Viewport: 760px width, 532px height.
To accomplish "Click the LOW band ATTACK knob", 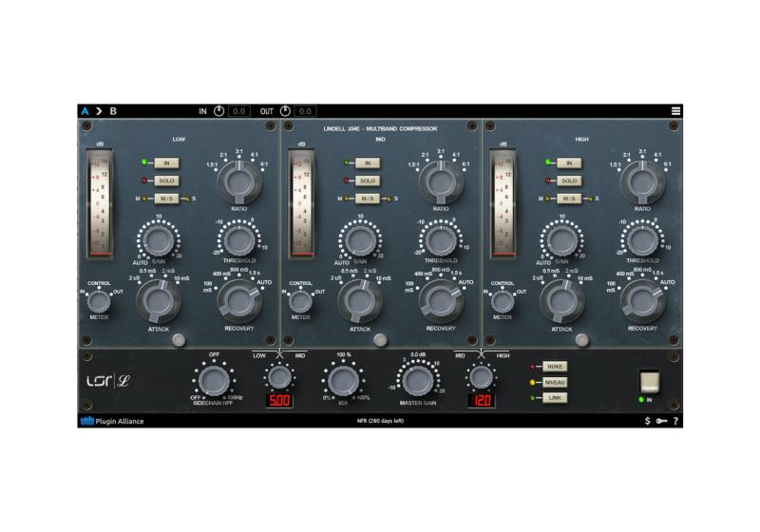I will pyautogui.click(x=159, y=301).
